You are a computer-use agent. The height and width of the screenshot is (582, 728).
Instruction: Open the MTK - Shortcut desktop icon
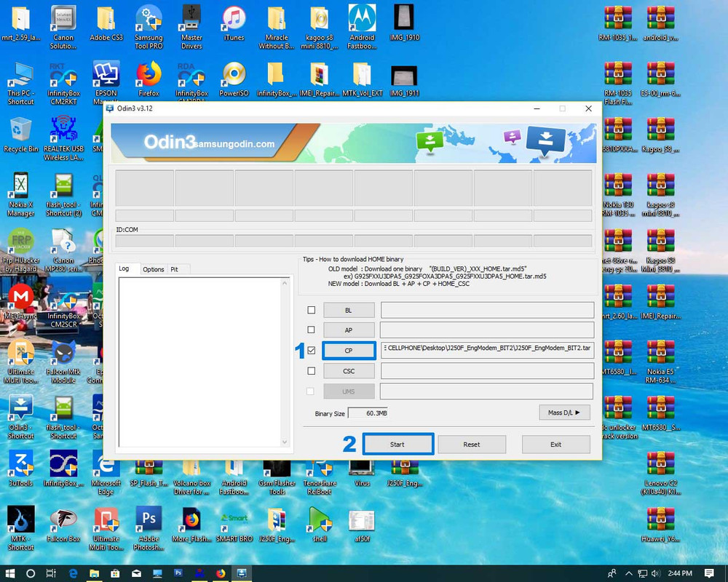click(x=21, y=528)
